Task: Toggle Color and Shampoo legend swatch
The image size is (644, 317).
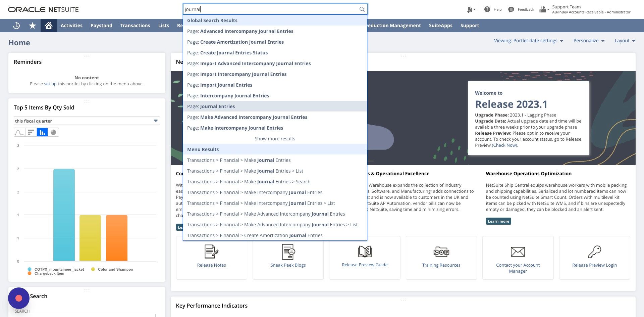Action: [x=93, y=269]
